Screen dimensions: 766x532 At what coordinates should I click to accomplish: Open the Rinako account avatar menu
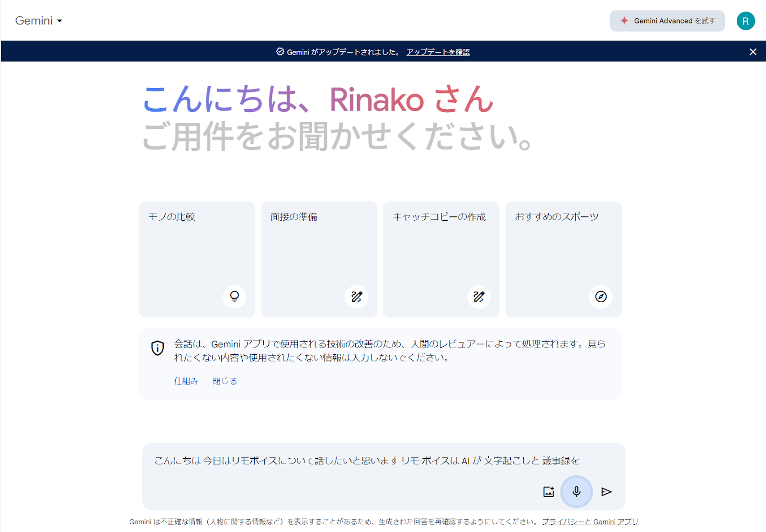pyautogui.click(x=745, y=21)
